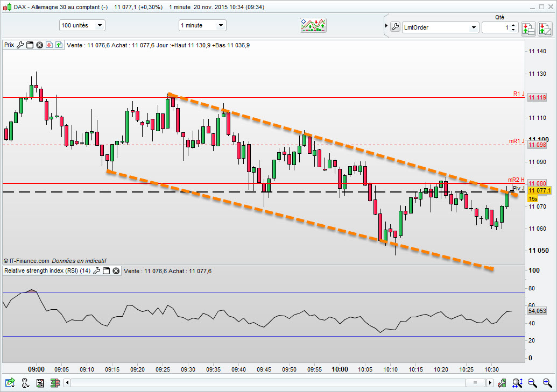Decrease quantity with the down stepper

[x=513, y=30]
